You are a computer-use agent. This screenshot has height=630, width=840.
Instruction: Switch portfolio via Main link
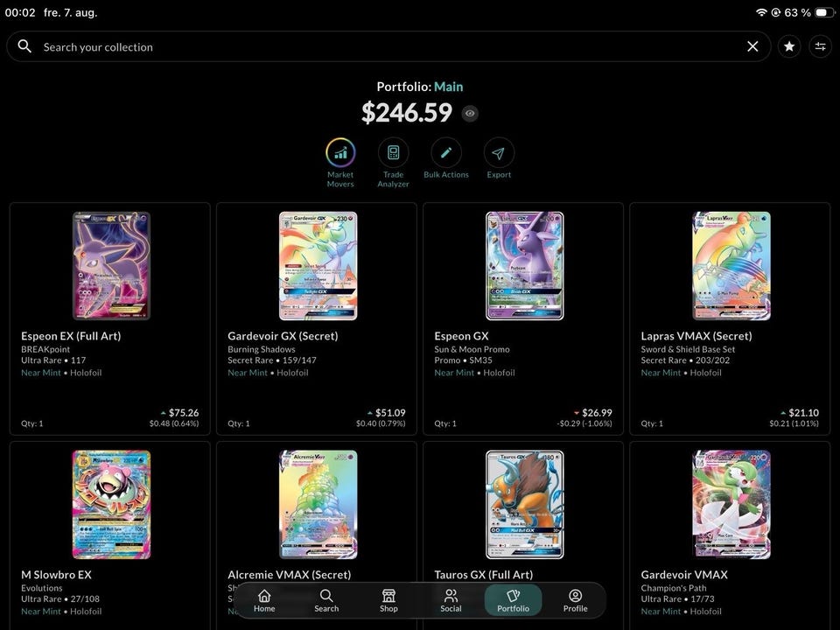click(x=448, y=87)
